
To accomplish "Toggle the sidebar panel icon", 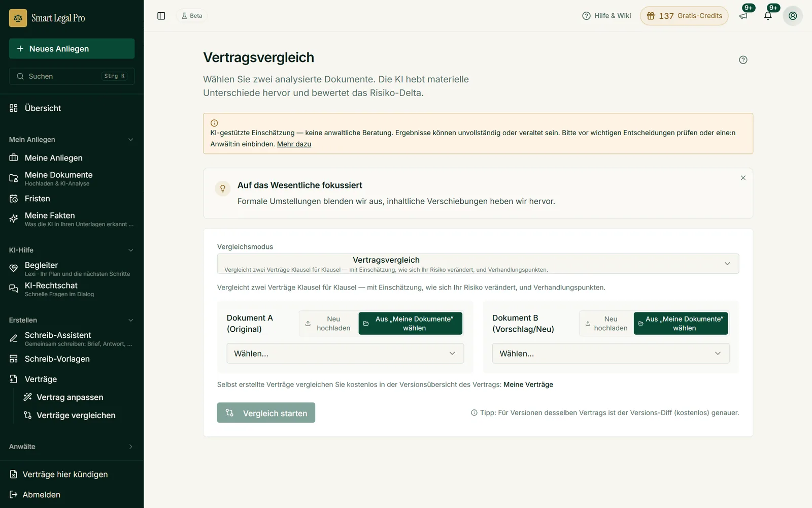I will click(x=161, y=16).
